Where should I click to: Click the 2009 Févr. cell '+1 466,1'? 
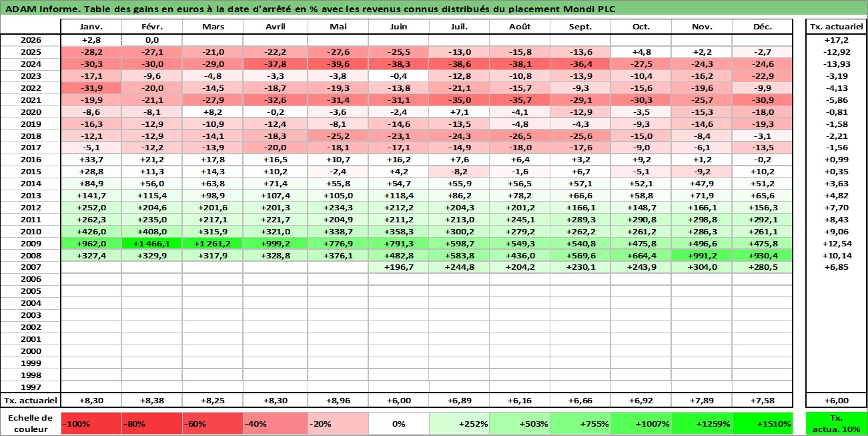click(151, 244)
